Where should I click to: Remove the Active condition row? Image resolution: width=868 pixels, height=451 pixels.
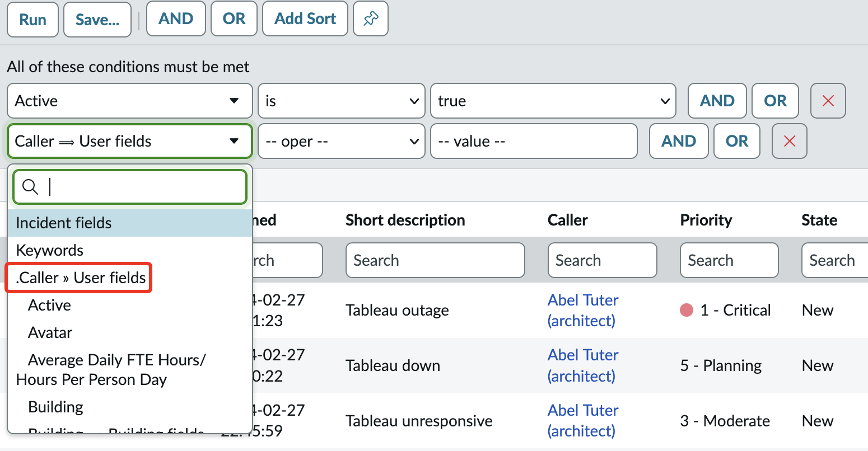(828, 101)
